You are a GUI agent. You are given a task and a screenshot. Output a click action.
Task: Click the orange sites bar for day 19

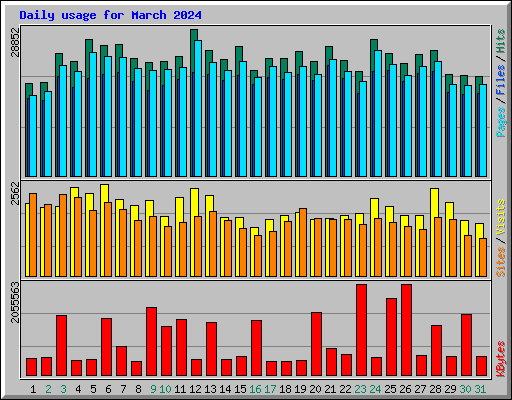[303, 242]
